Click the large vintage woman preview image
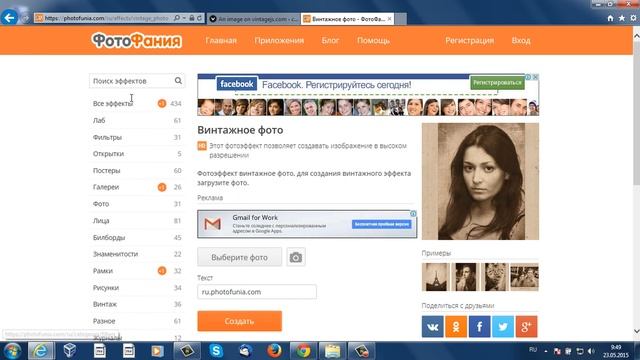640x360 pixels. [480, 181]
